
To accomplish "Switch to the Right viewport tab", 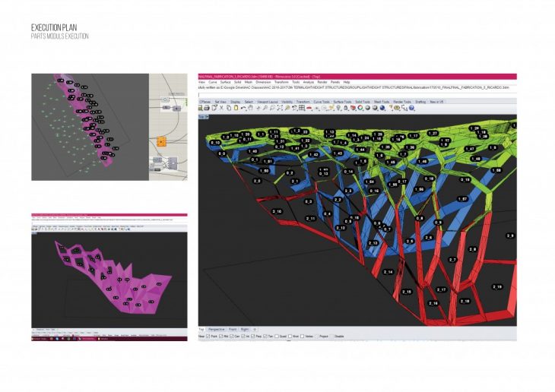I will [x=243, y=329].
